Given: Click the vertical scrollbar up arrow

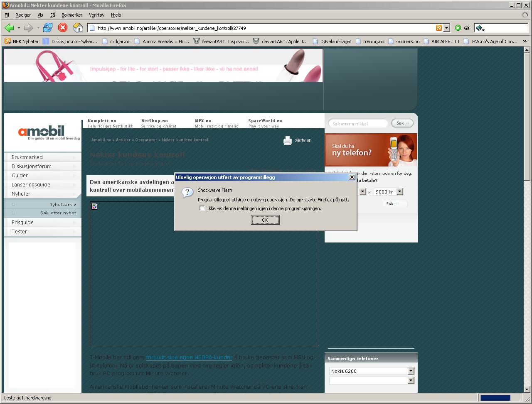Looking at the screenshot, I should (527, 50).
